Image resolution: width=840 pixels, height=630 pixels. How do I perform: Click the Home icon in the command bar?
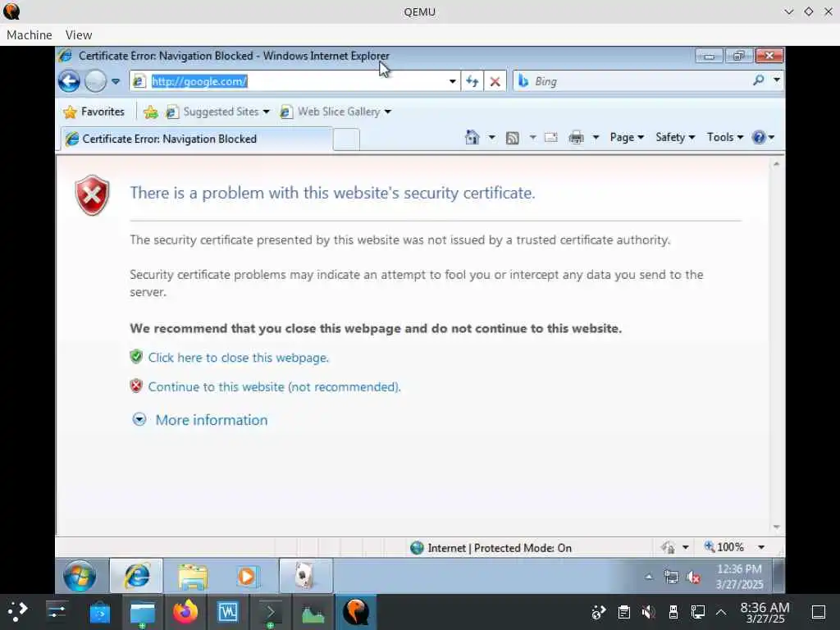(472, 138)
